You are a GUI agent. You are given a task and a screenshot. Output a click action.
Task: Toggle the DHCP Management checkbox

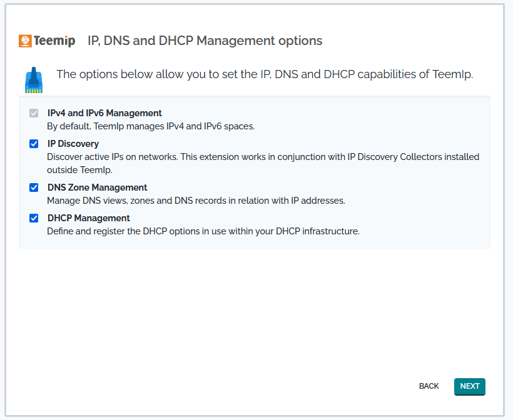(34, 219)
